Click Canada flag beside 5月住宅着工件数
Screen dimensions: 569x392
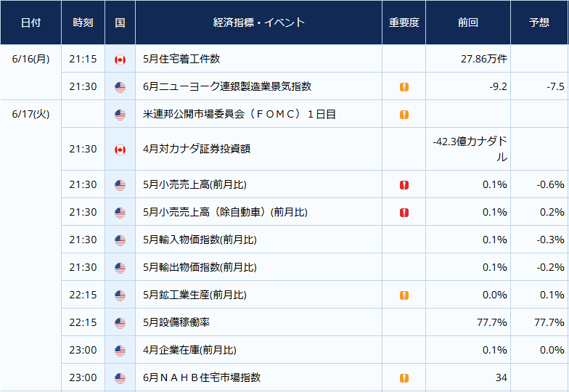click(120, 60)
